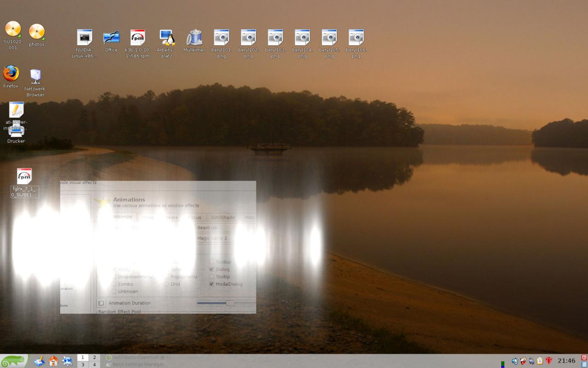The image size is (588, 368).
Task: Switch to the Focus tab
Action: pyautogui.click(x=195, y=218)
